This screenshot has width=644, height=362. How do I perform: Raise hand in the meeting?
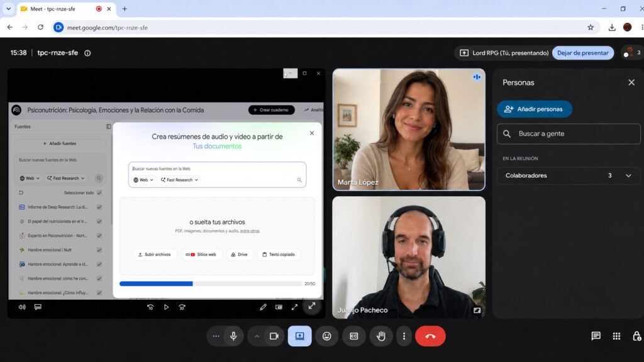point(380,336)
